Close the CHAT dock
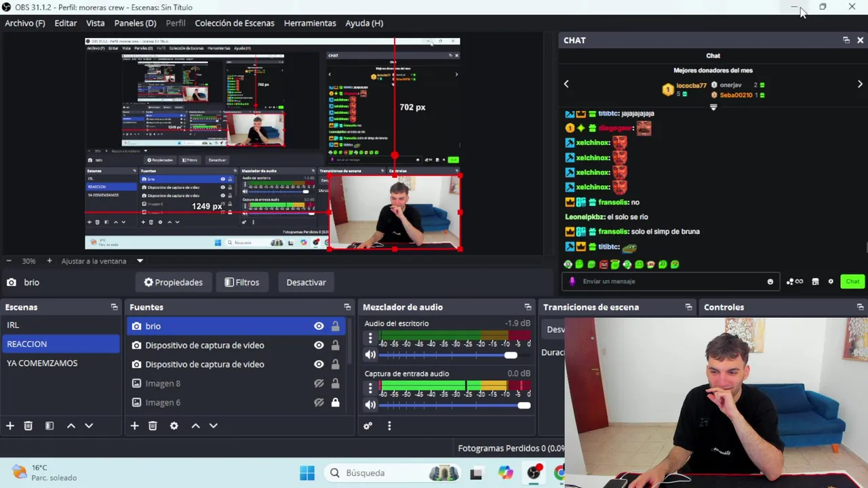868x488 pixels. (861, 40)
